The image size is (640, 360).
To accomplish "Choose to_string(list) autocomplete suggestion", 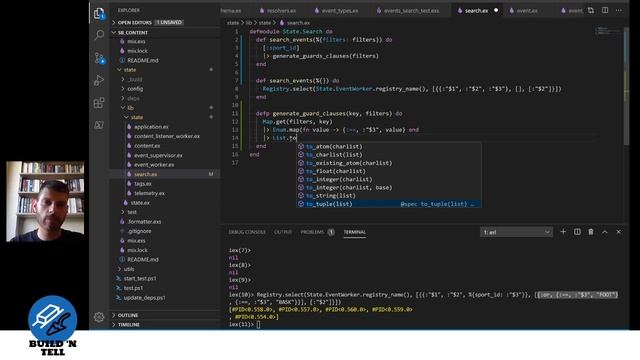I will [389, 196].
